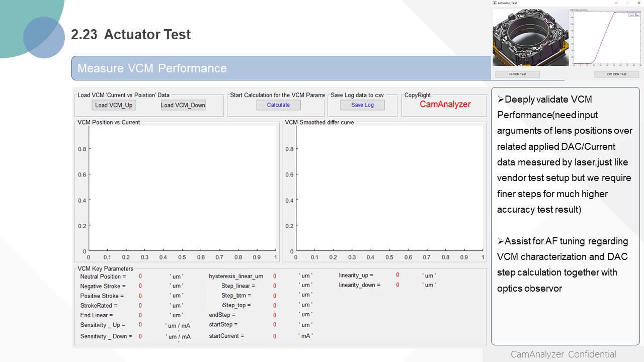Close the Actuator_Test window
Image resolution: width=644 pixels, height=362 pixels.
tap(638, 3)
